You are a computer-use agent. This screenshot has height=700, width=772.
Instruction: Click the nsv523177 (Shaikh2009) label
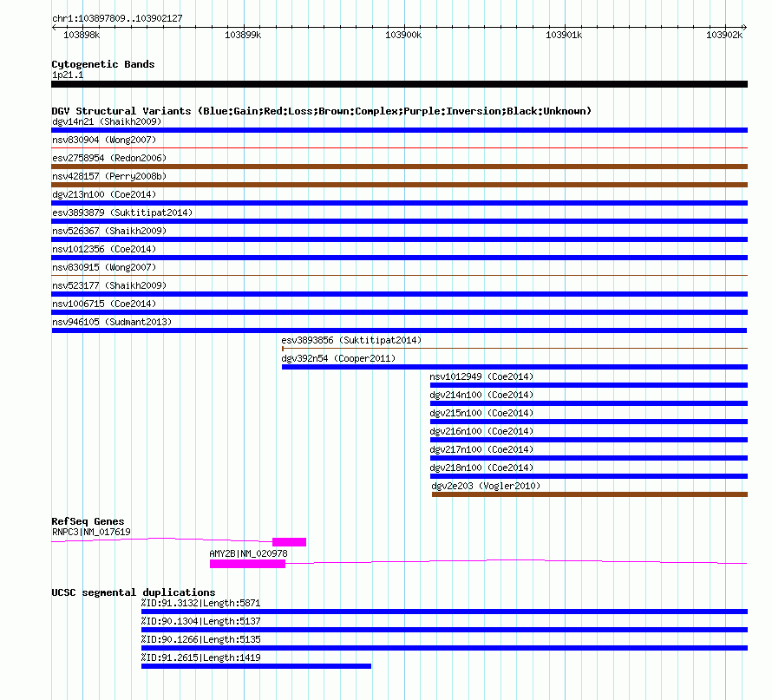click(109, 285)
